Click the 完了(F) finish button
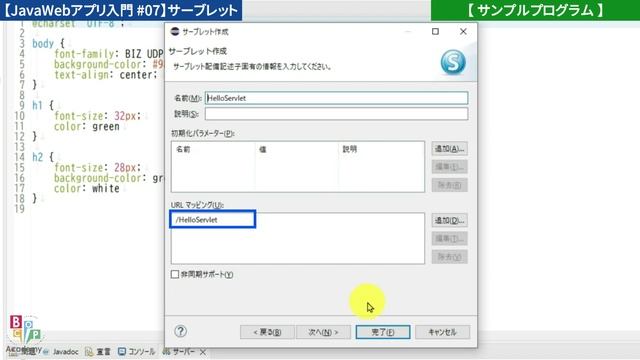This screenshot has height=360, width=640. pos(383,332)
